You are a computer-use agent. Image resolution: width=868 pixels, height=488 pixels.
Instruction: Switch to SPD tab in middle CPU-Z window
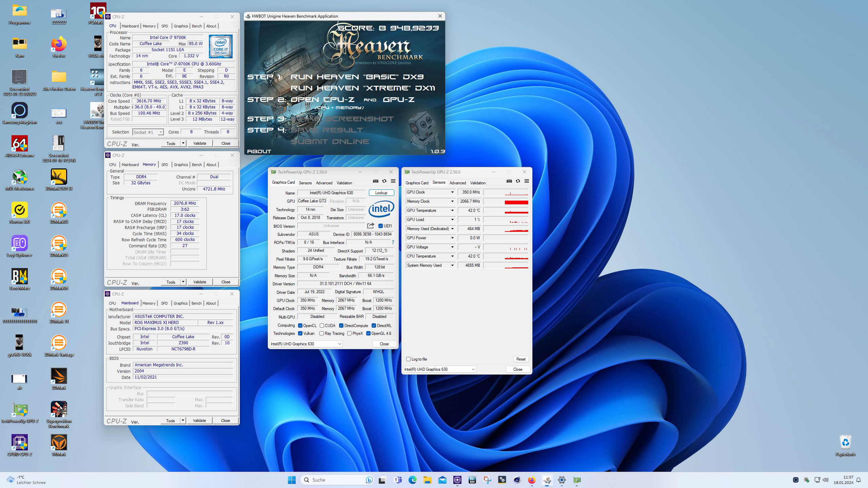point(164,165)
